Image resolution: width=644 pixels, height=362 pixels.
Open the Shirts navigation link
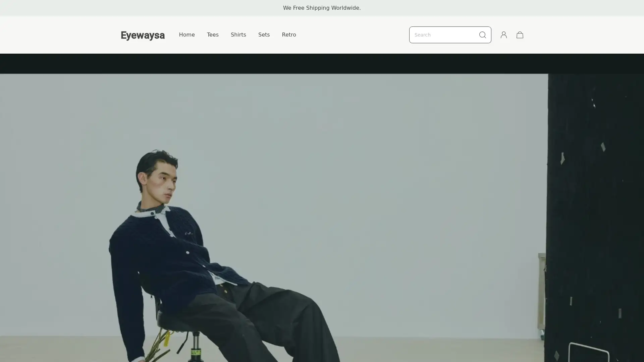click(x=238, y=35)
